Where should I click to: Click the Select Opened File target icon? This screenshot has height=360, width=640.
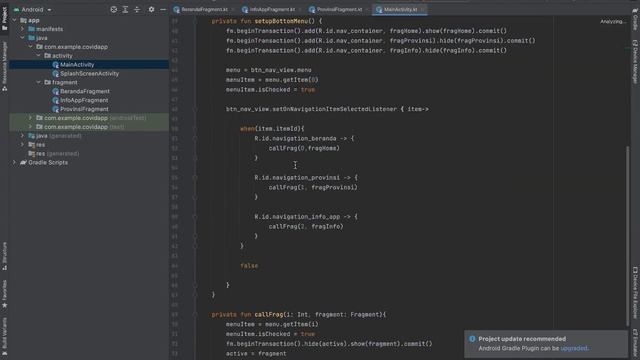coord(114,9)
